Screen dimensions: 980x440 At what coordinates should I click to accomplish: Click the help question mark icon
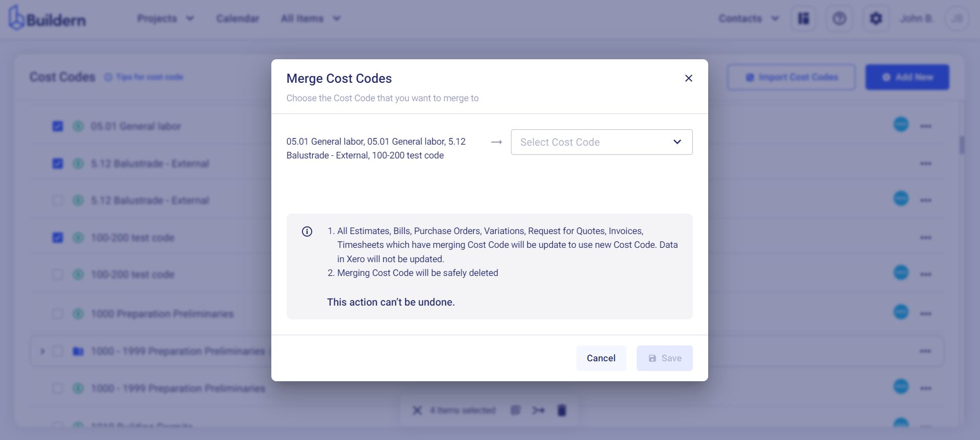click(839, 19)
